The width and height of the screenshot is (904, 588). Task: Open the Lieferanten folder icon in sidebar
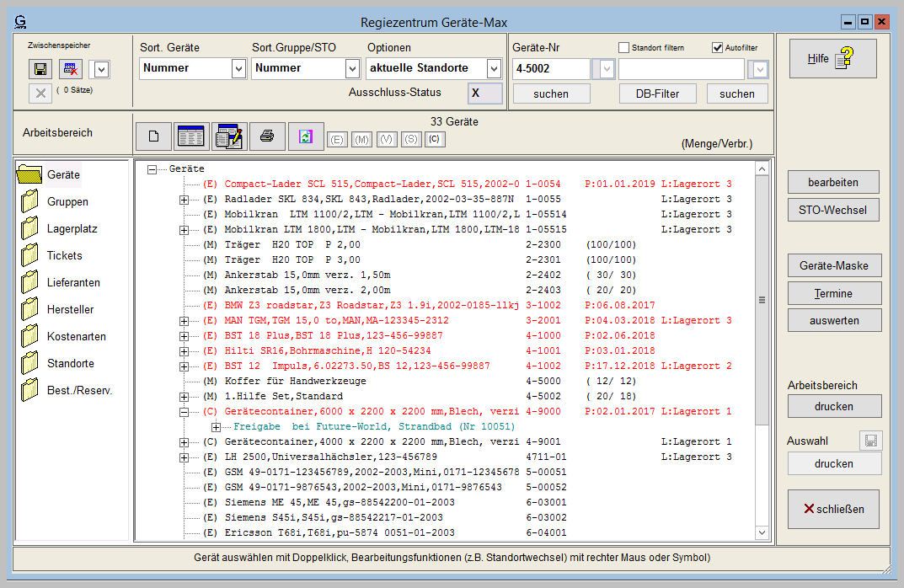point(30,282)
